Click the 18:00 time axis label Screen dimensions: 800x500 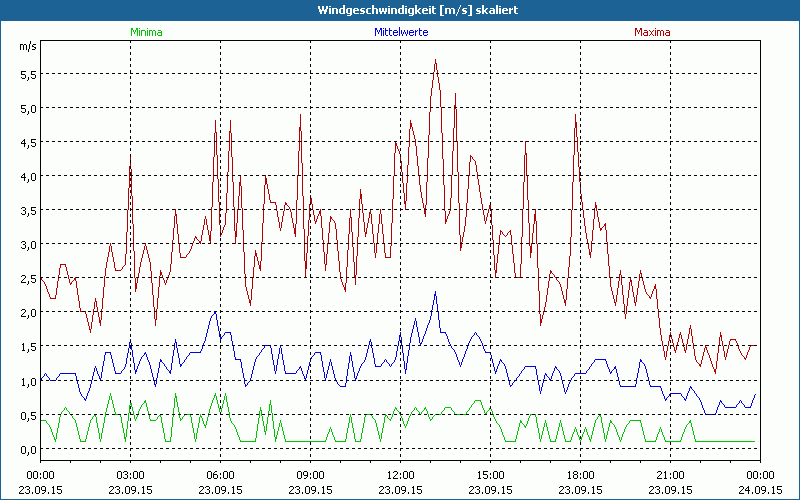coord(580,475)
